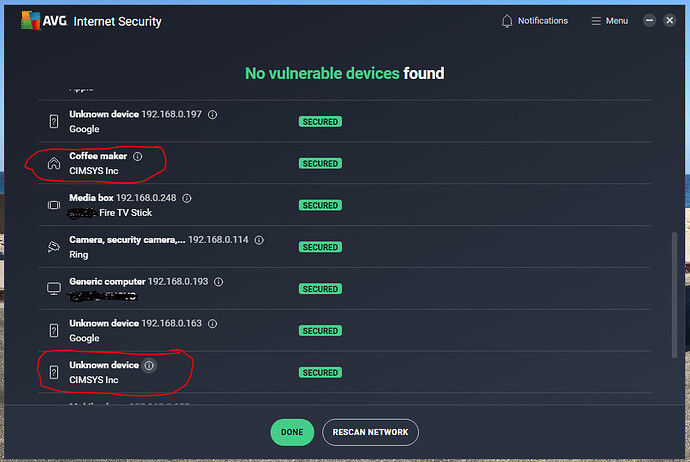Click info icon next to 192.168.0.163

212,324
